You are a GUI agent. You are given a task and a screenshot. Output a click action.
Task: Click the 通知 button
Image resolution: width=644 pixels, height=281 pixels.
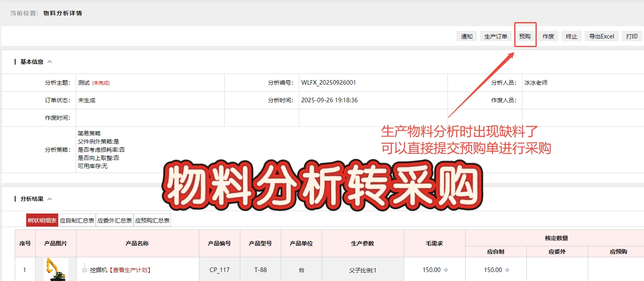point(467,36)
